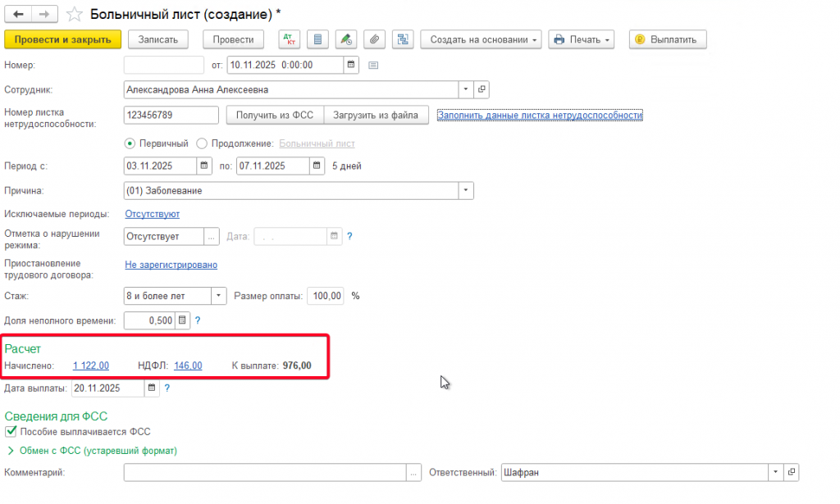The image size is (840, 504).
Task: Go back with the left arrow button
Action: pos(18,15)
